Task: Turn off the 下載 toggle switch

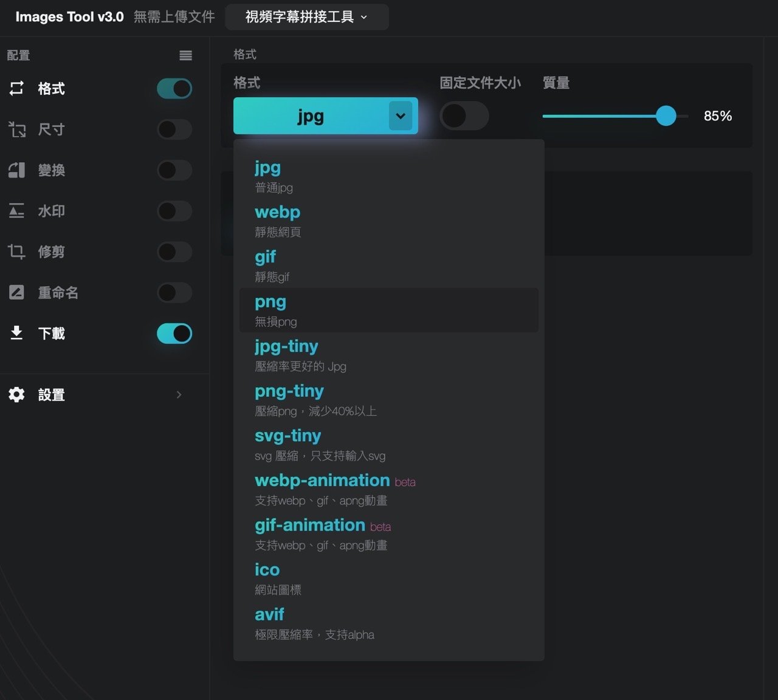Action: [174, 333]
